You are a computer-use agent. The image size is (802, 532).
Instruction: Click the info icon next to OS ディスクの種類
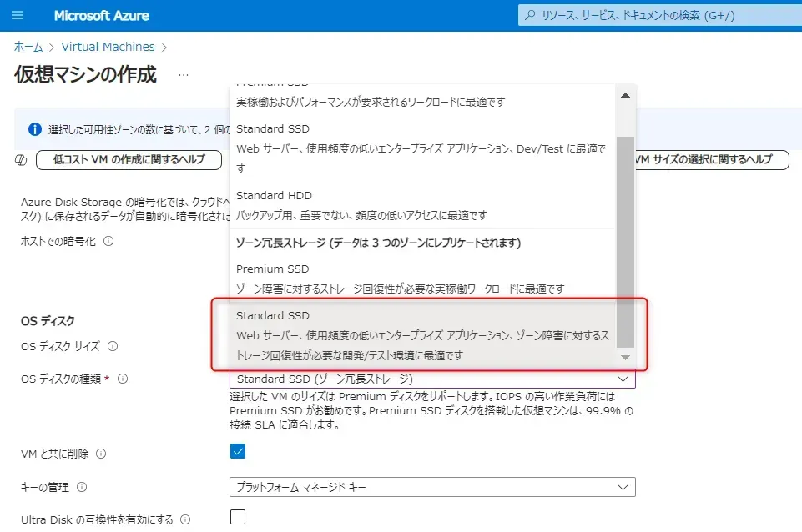(x=123, y=379)
